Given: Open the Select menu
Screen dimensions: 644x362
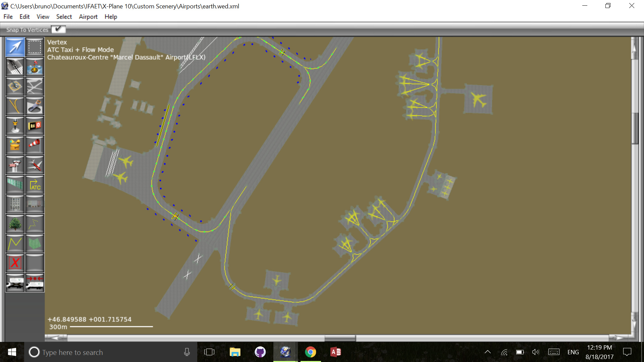Looking at the screenshot, I should [x=64, y=17].
